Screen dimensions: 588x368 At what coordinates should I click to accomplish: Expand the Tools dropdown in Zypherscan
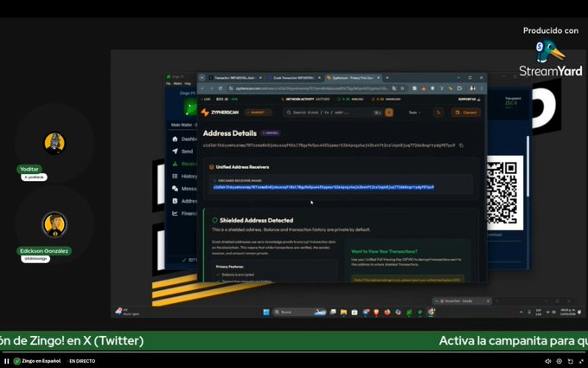coord(414,113)
